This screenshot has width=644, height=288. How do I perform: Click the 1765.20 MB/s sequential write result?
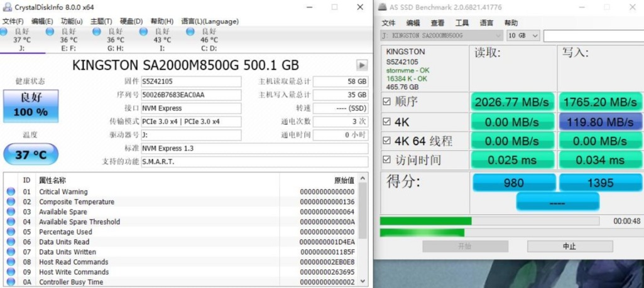coord(601,102)
